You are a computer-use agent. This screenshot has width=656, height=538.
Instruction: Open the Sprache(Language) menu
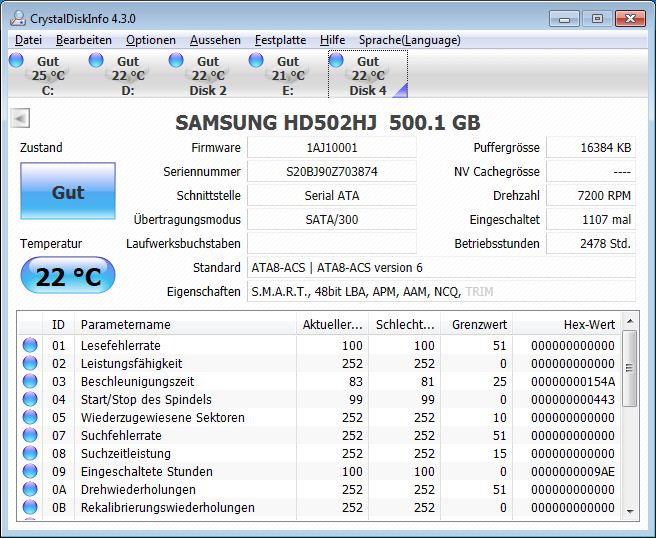tap(410, 40)
